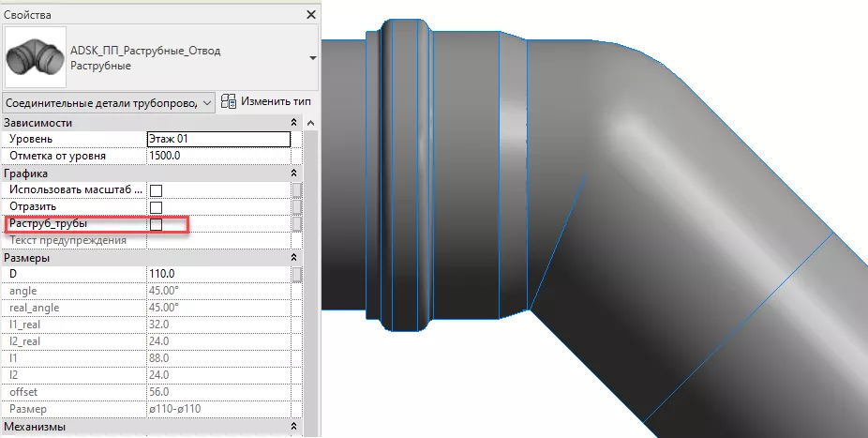Click the Уровень field with Этаж 01
This screenshot has height=438, width=868.
coord(218,139)
